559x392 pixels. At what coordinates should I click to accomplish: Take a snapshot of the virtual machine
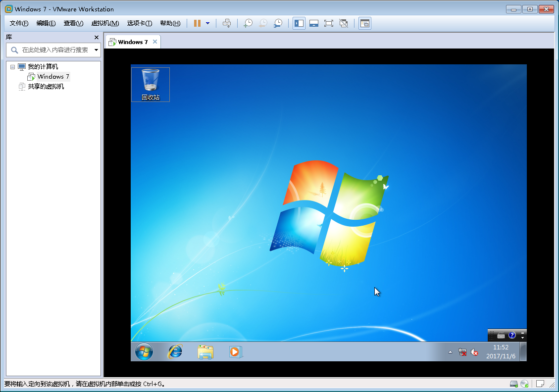(x=248, y=23)
